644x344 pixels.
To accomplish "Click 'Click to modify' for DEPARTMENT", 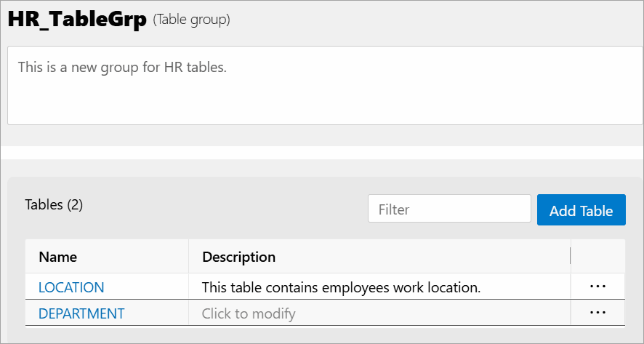I will (249, 313).
